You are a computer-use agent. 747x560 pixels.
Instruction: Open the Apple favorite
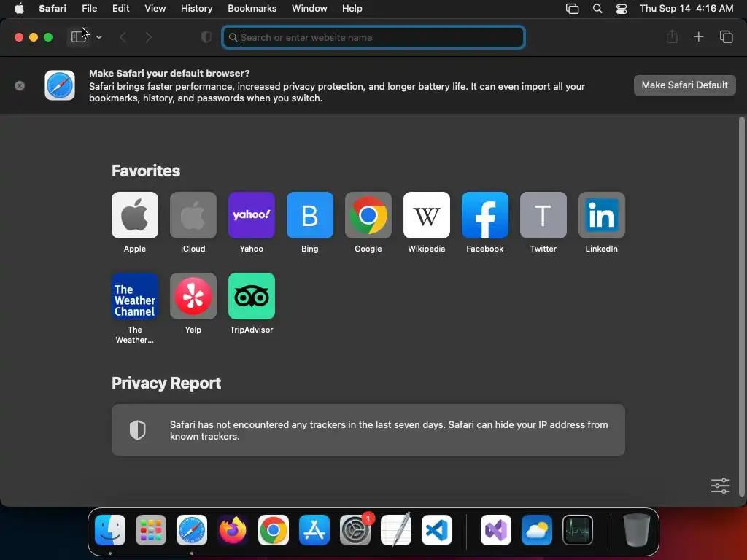coord(135,215)
